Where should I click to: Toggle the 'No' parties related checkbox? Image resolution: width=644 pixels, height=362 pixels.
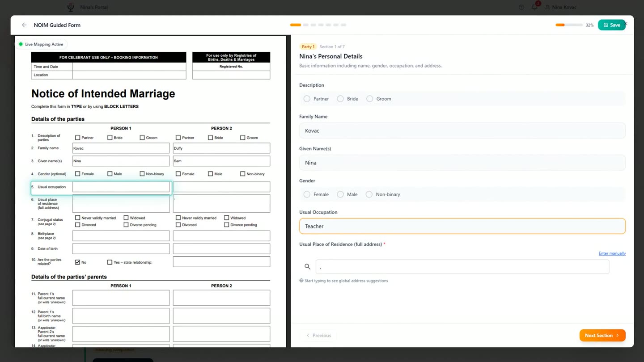point(78,262)
